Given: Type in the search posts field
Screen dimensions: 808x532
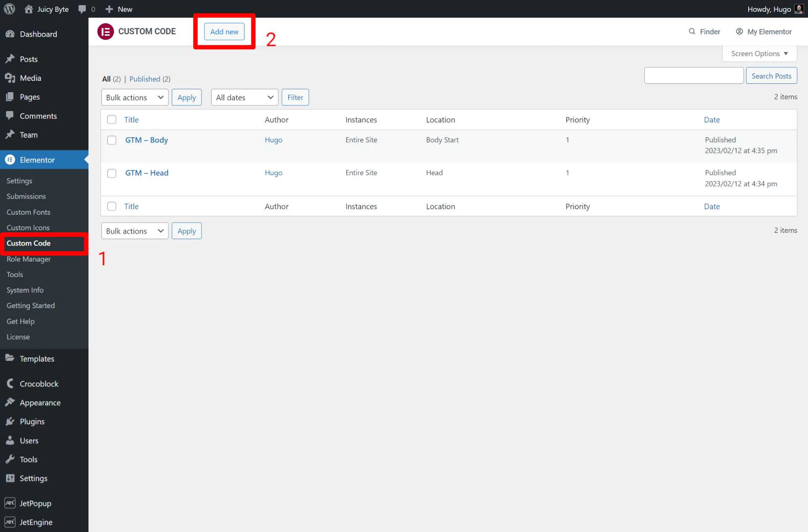Looking at the screenshot, I should pyautogui.click(x=694, y=75).
